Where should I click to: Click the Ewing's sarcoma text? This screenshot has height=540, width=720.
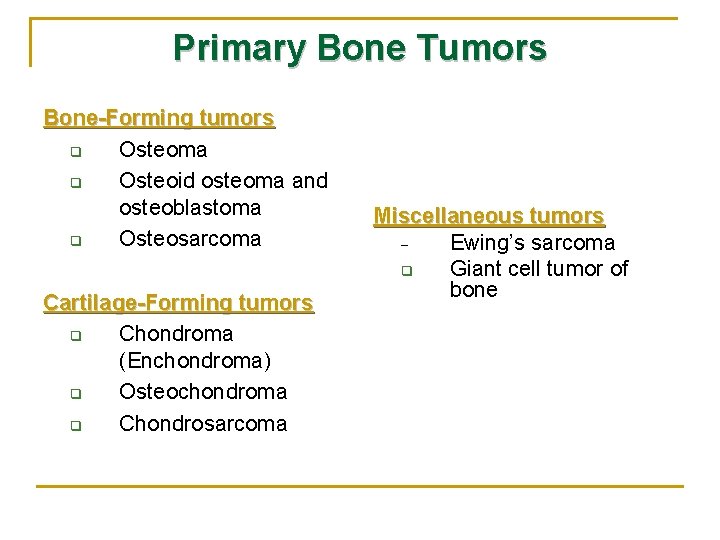pyautogui.click(x=533, y=242)
